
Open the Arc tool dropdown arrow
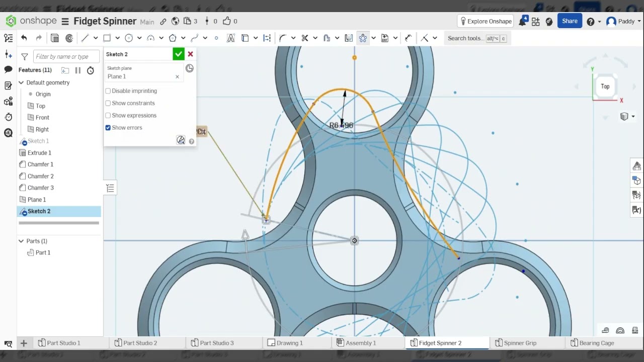coord(161,38)
